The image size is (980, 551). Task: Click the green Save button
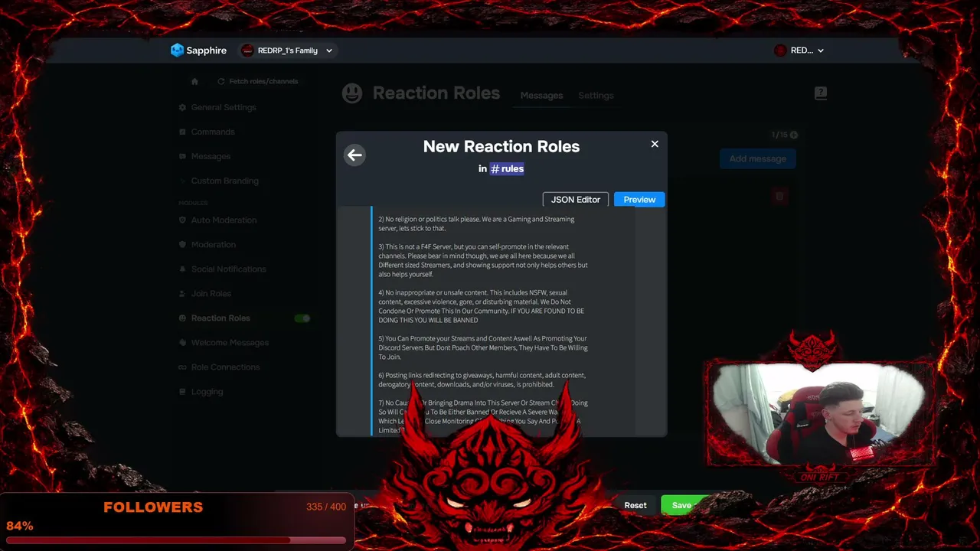click(681, 505)
